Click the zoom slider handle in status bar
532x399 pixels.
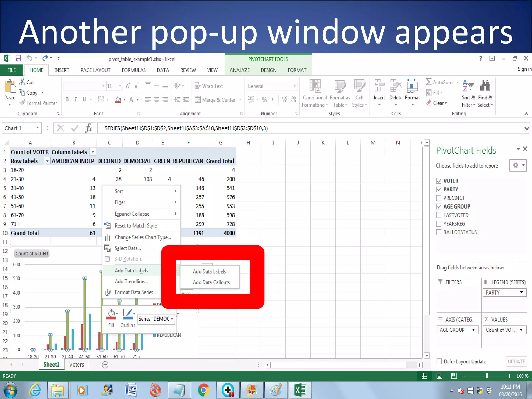pyautogui.click(x=487, y=376)
